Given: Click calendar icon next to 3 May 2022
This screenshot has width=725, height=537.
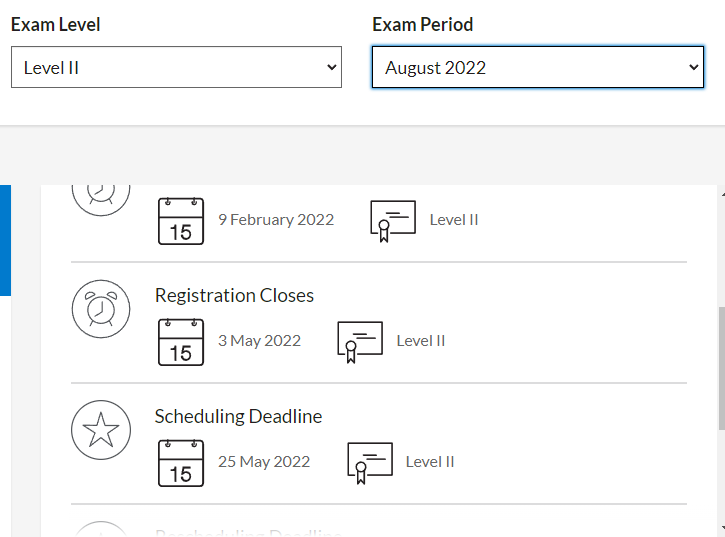Looking at the screenshot, I should (x=181, y=342).
